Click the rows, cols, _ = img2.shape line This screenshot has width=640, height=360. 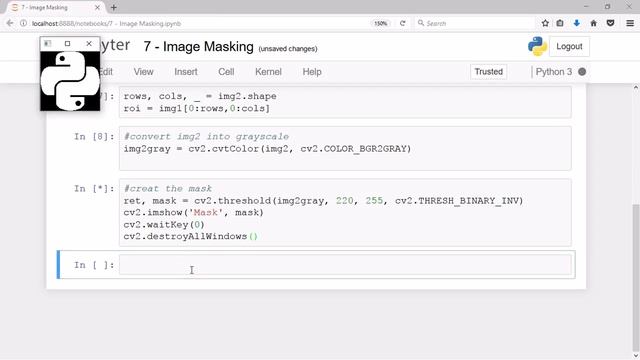[x=200, y=96]
